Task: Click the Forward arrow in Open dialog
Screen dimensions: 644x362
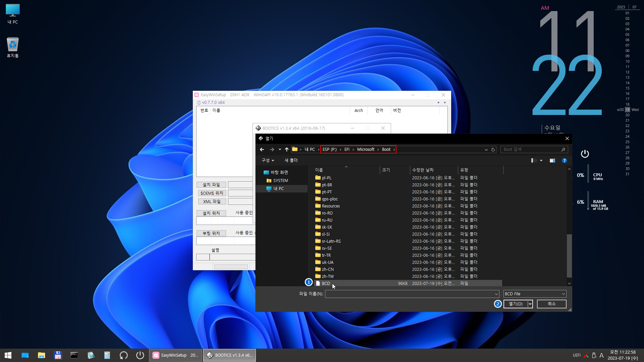Action: tap(272, 149)
